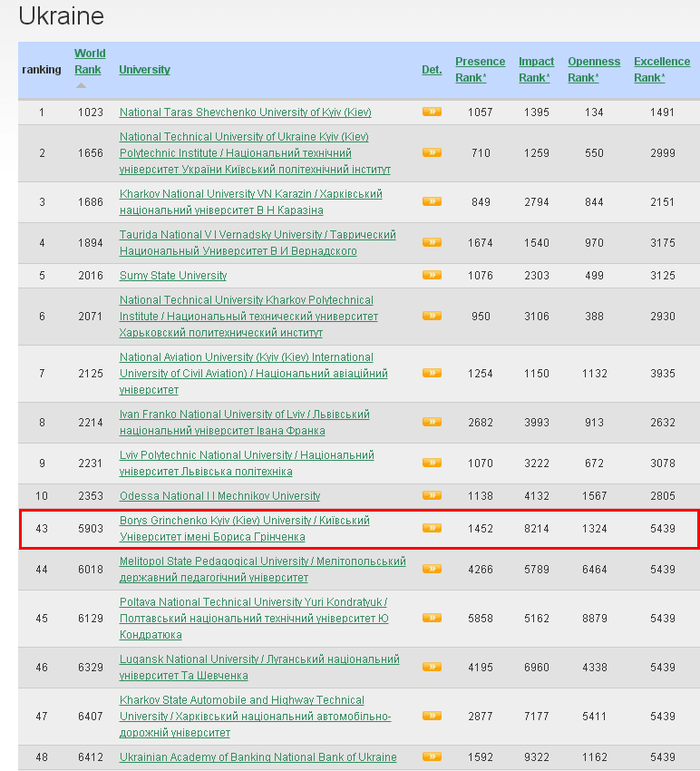Image resolution: width=700 pixels, height=771 pixels.
Task: Open National Aviation University link
Action: [x=253, y=373]
